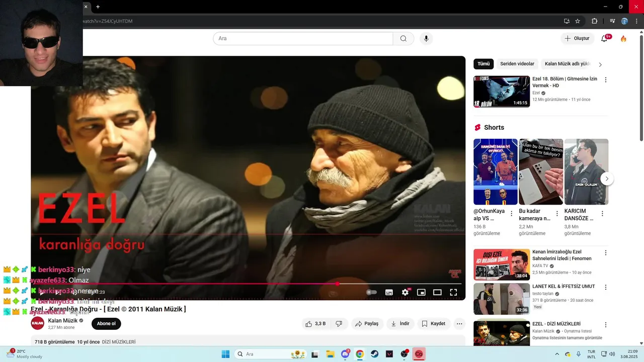Open Valorant icon on taskbar
The height and width of the screenshot is (362, 644).
389,354
